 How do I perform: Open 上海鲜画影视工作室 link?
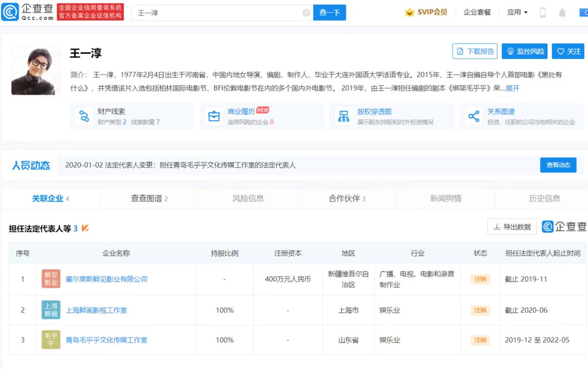96,310
